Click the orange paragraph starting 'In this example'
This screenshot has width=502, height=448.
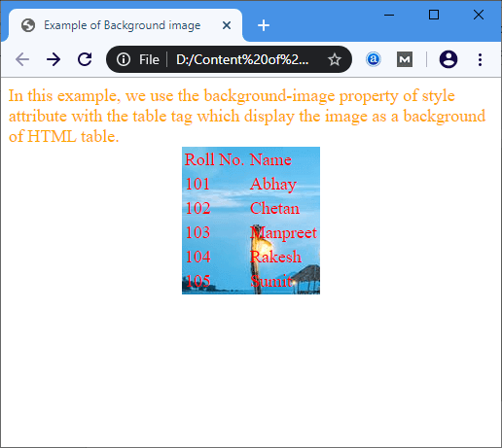click(247, 116)
